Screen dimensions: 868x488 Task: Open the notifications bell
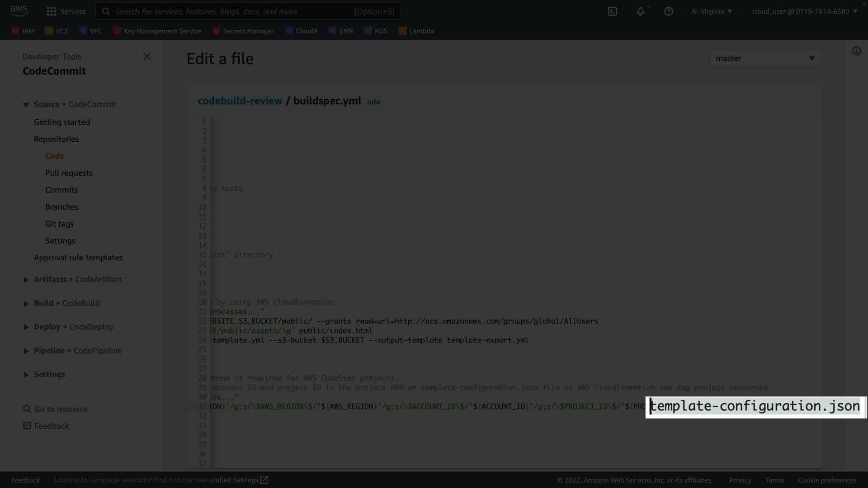click(x=641, y=11)
